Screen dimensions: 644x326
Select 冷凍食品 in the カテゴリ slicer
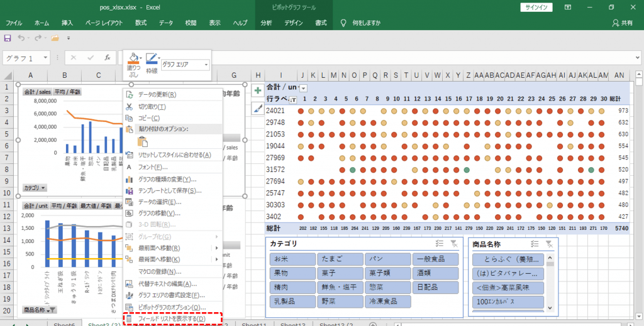pyautogui.click(x=387, y=302)
